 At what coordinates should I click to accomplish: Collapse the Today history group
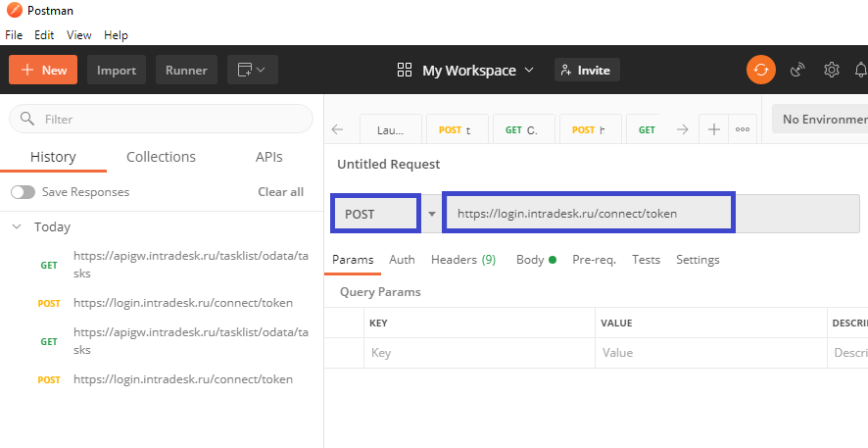click(x=18, y=227)
